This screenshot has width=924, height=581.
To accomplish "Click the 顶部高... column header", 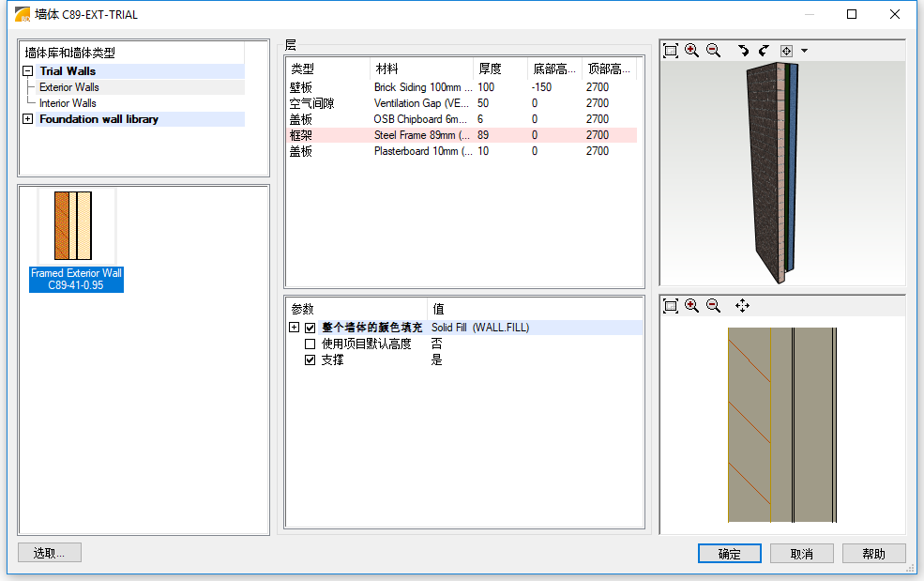I will pyautogui.click(x=610, y=69).
